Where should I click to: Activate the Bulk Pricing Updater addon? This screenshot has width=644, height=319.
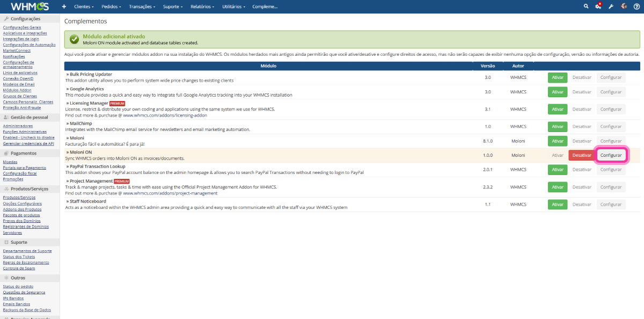click(x=557, y=77)
